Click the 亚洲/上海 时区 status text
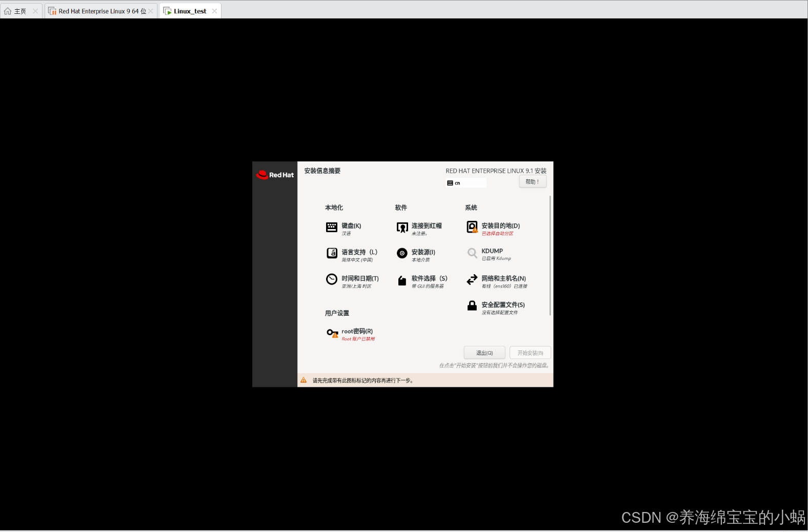The width and height of the screenshot is (808, 532). [x=356, y=287]
